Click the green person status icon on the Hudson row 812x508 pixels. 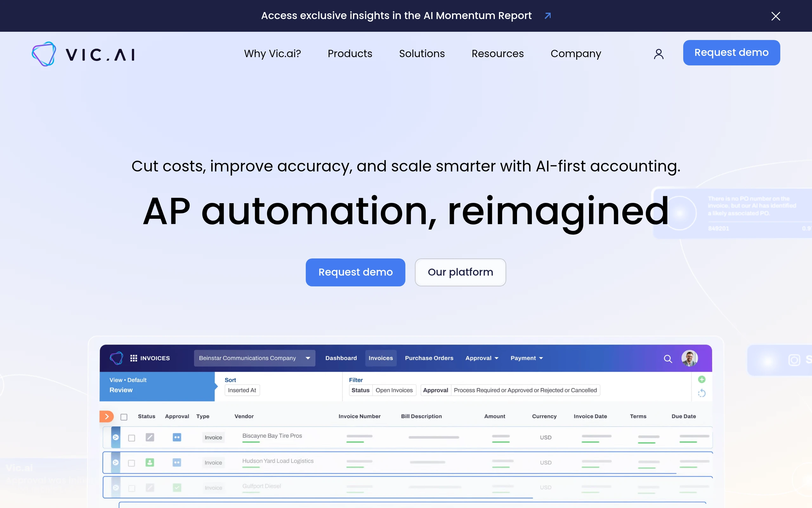(150, 462)
